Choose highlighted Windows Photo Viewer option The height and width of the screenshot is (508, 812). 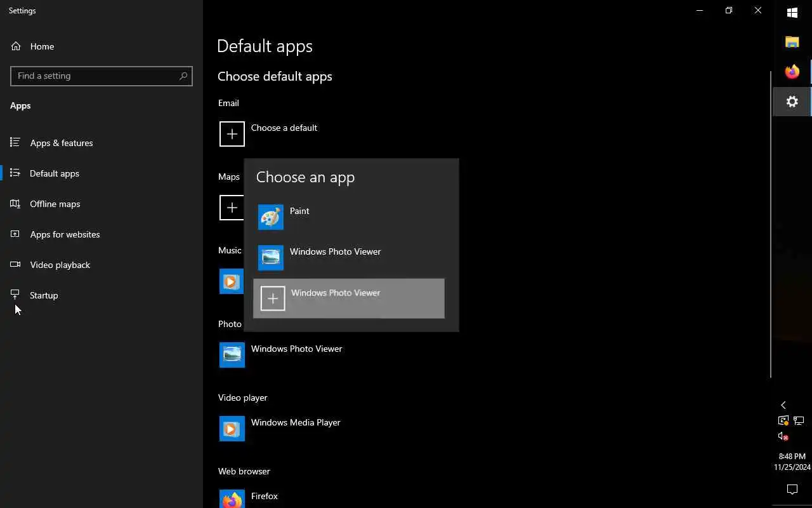point(348,298)
